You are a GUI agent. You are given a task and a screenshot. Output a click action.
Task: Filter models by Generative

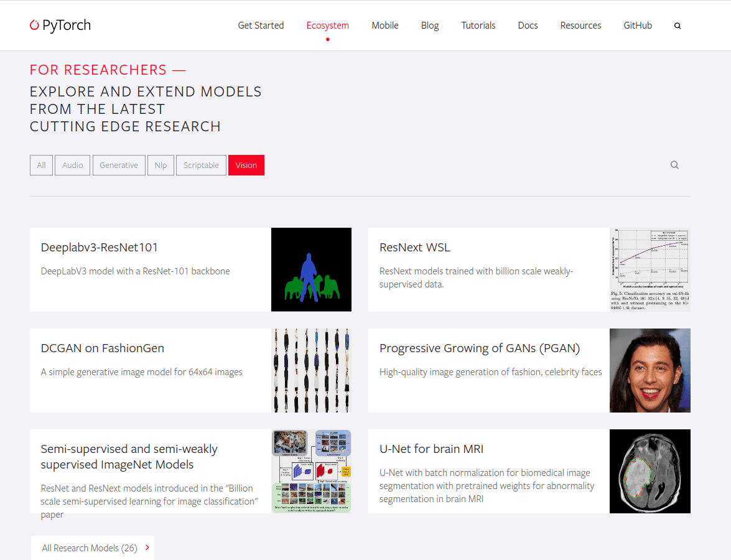119,165
